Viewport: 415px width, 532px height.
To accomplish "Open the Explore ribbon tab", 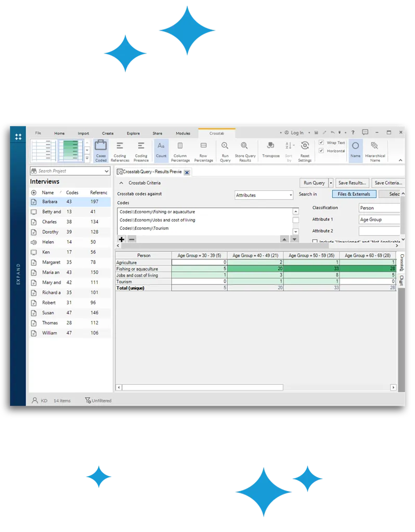I will pos(133,133).
